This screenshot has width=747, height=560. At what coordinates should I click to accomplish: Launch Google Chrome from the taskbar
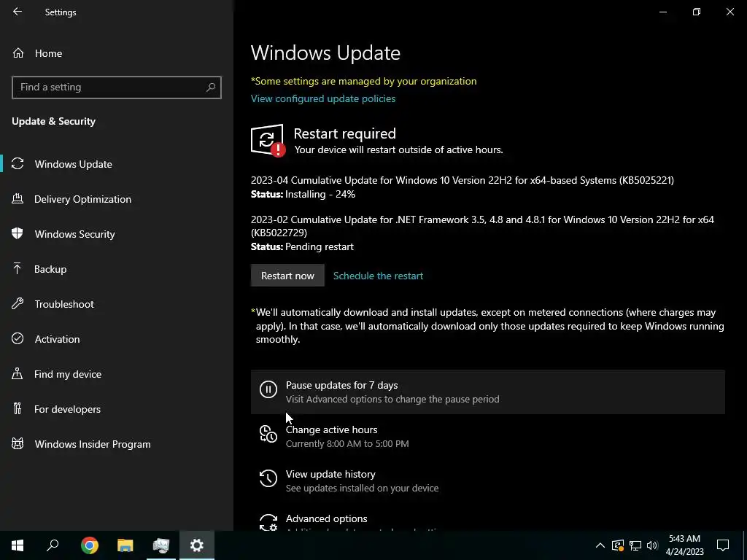click(x=90, y=545)
